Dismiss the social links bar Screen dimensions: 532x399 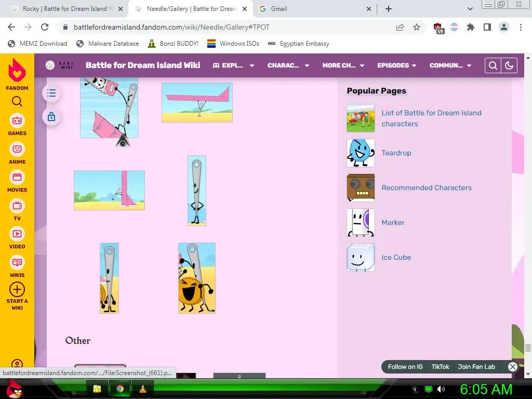[512, 367]
